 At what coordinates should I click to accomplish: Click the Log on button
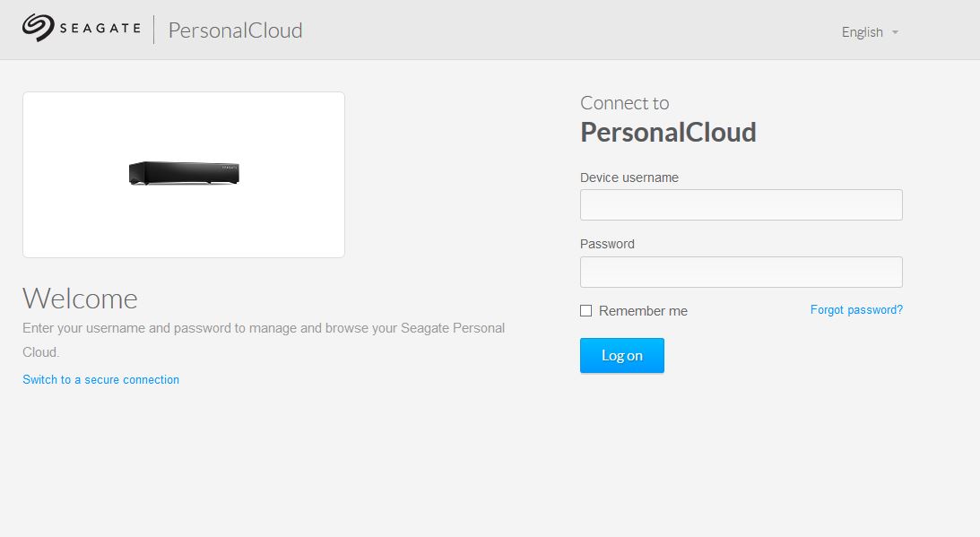[621, 355]
